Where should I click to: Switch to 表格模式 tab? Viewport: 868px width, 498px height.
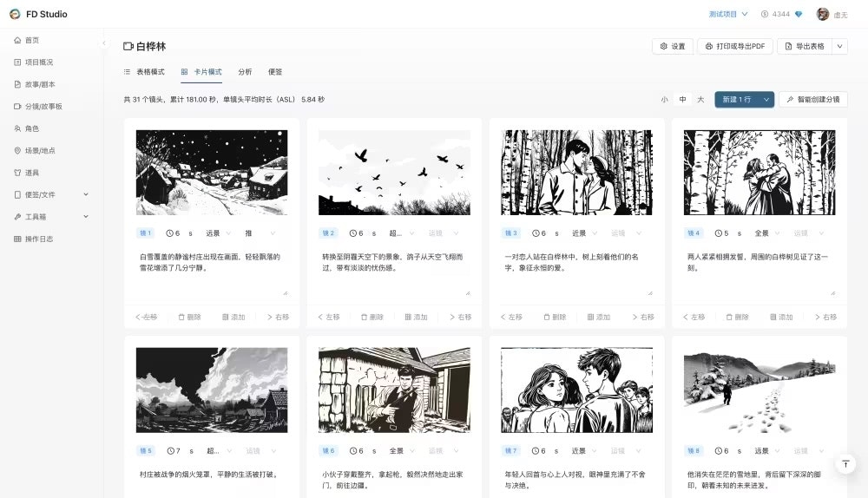point(144,72)
